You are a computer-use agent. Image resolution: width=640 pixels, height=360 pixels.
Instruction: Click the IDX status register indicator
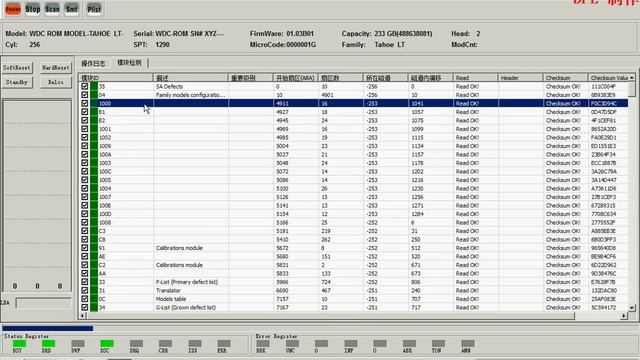pyautogui.click(x=195, y=344)
